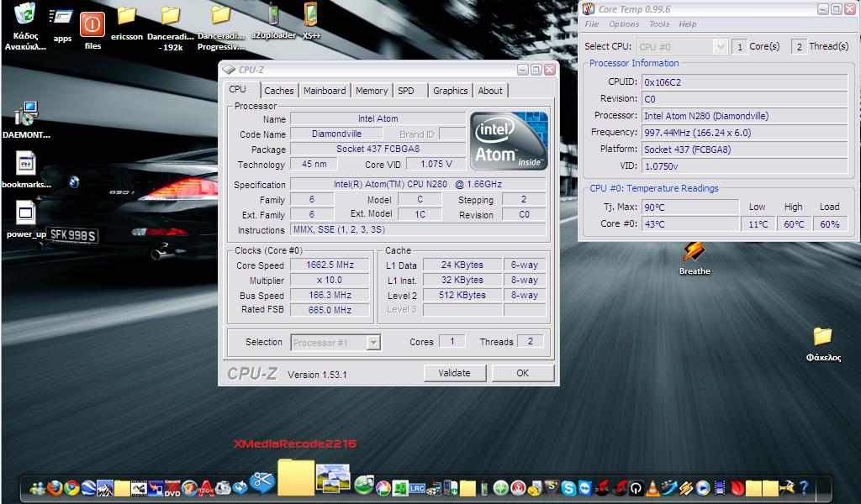The height and width of the screenshot is (504, 861).
Task: Click the Instructions field MMX, SSE
Action: coord(418,229)
